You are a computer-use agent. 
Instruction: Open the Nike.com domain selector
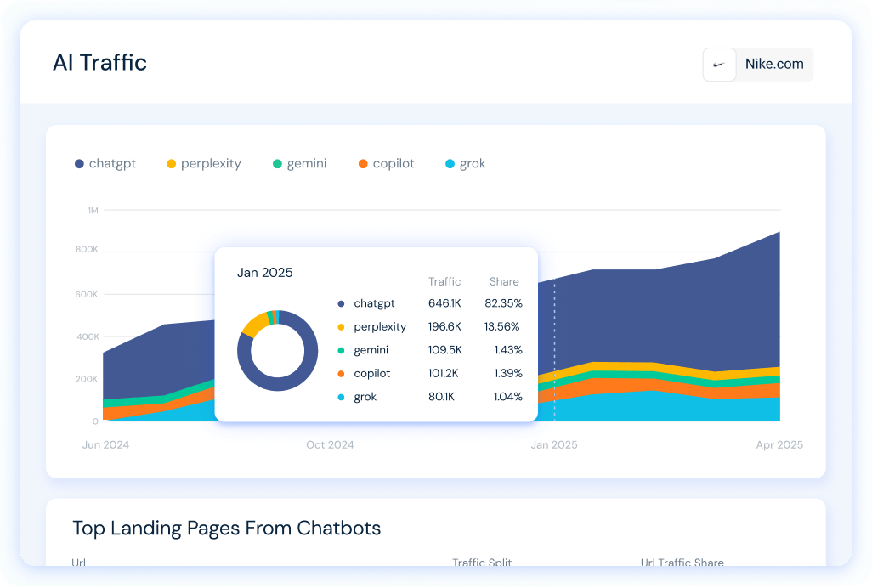758,65
